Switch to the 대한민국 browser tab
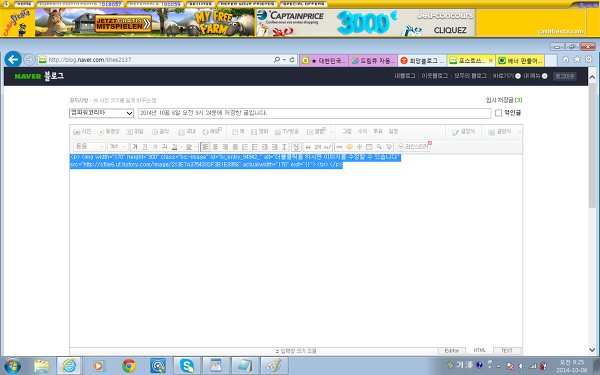 (x=324, y=60)
